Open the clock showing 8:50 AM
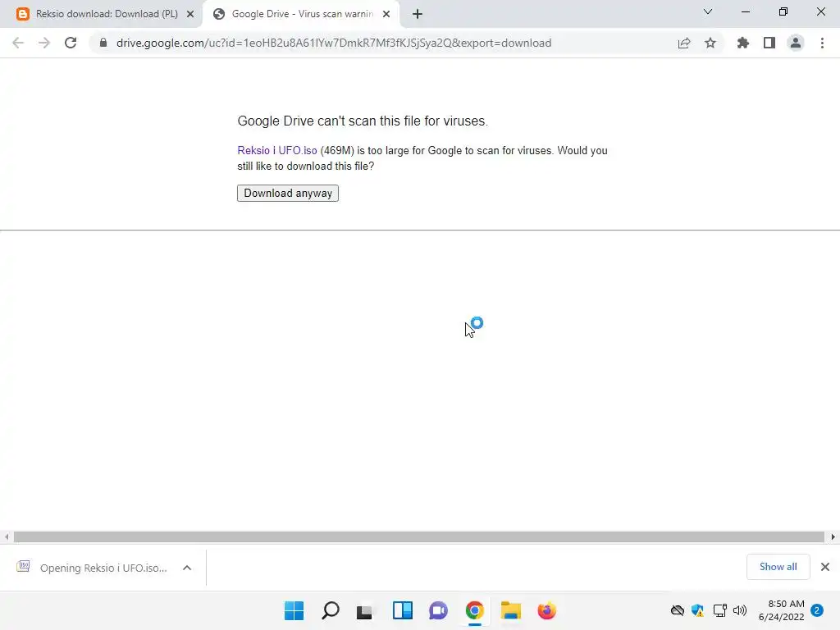Viewport: 840px width, 630px height. click(x=782, y=610)
